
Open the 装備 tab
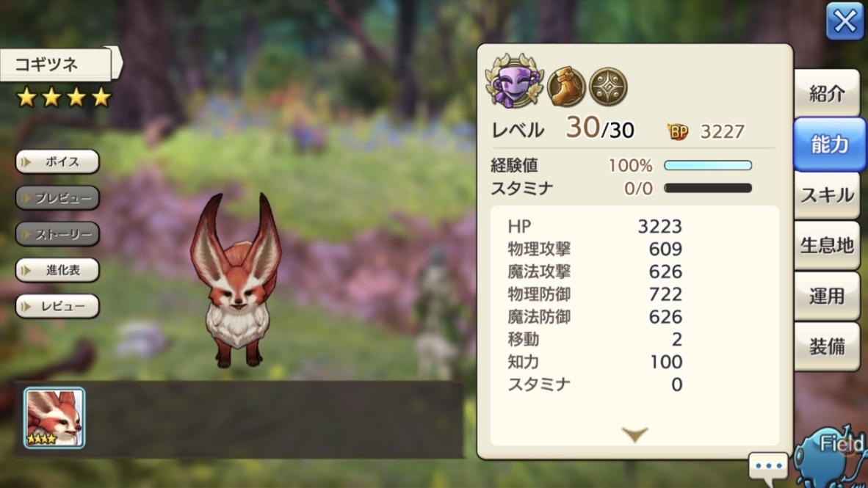pyautogui.click(x=827, y=346)
